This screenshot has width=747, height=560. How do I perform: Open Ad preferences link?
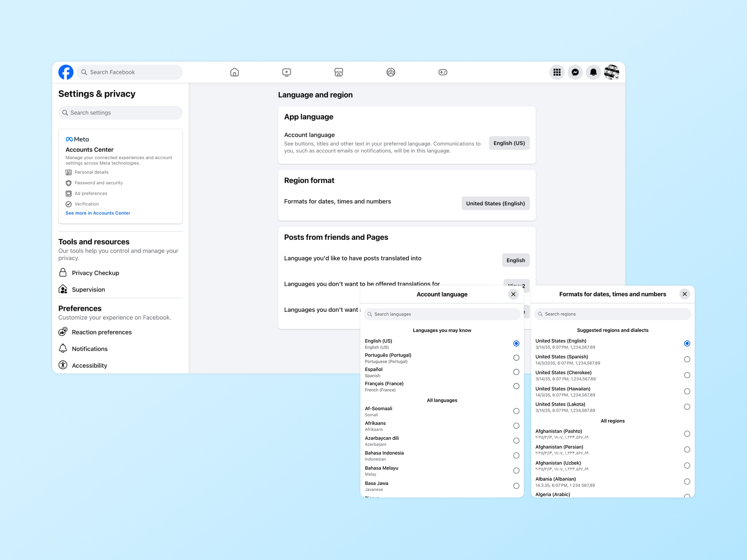(91, 194)
